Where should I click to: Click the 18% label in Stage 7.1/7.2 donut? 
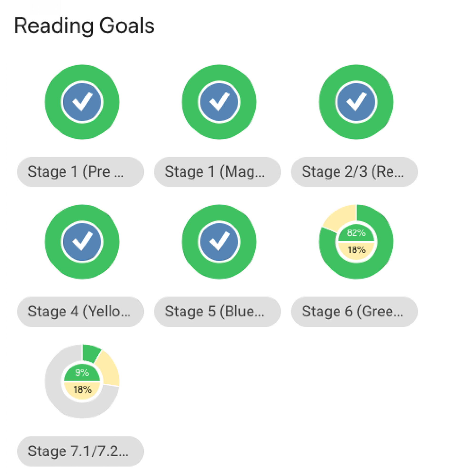(x=82, y=390)
